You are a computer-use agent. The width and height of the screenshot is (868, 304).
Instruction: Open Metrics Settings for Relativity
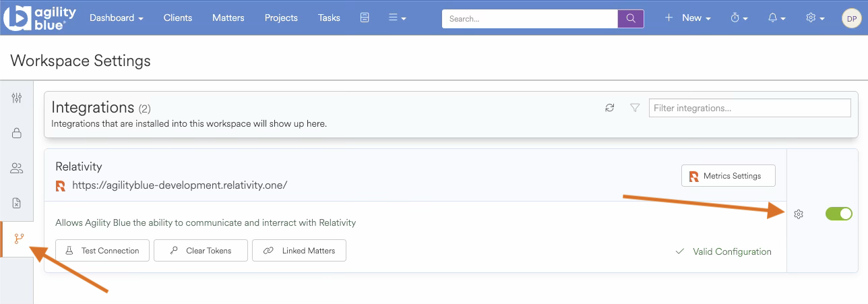pyautogui.click(x=728, y=176)
